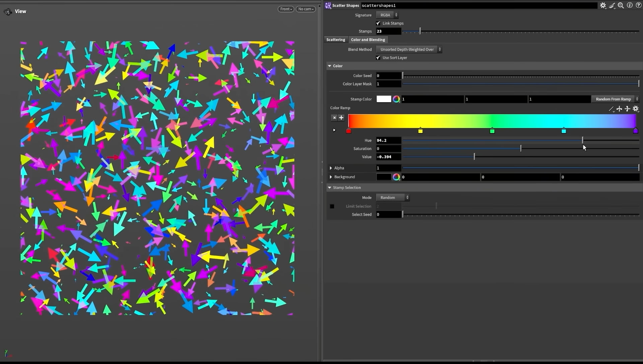
Task: Show node info with the i icon
Action: click(x=630, y=5)
